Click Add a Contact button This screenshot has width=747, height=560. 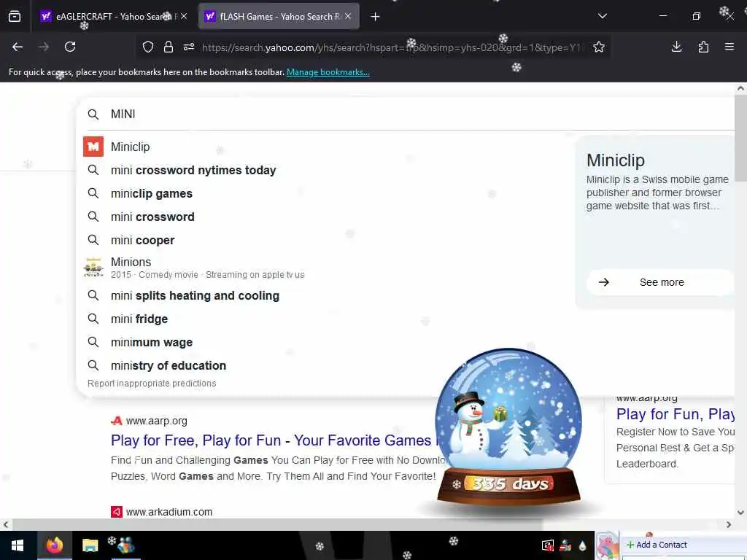[657, 544]
